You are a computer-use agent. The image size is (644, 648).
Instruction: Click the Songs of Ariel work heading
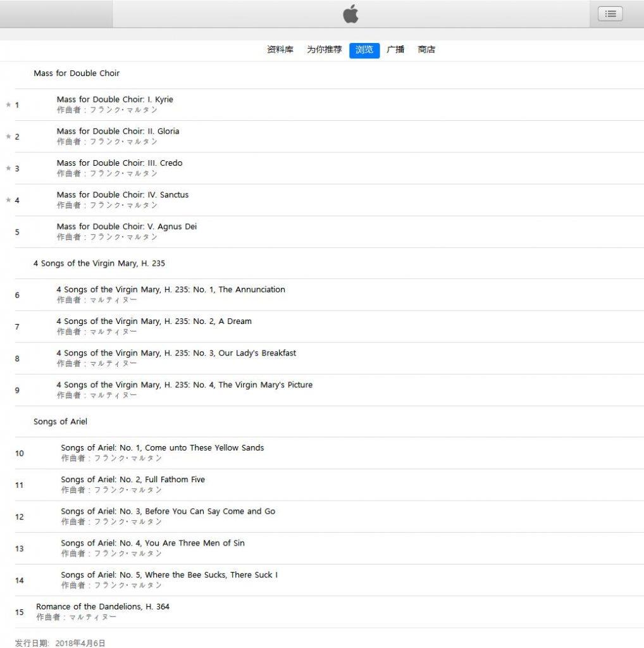[x=60, y=421]
